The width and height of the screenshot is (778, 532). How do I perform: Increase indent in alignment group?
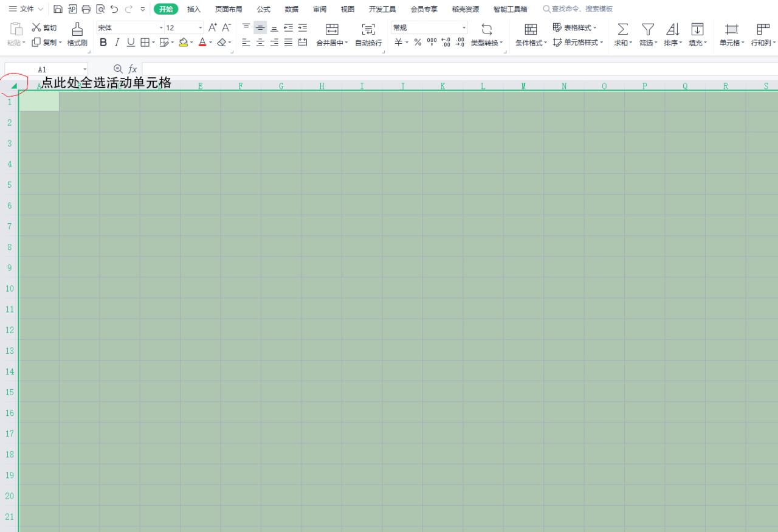click(x=302, y=27)
